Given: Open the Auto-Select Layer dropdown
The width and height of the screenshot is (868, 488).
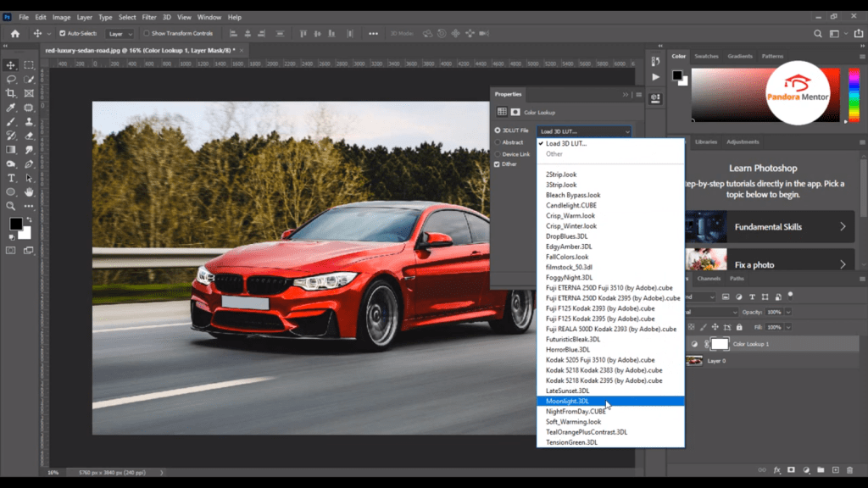Looking at the screenshot, I should tap(119, 34).
